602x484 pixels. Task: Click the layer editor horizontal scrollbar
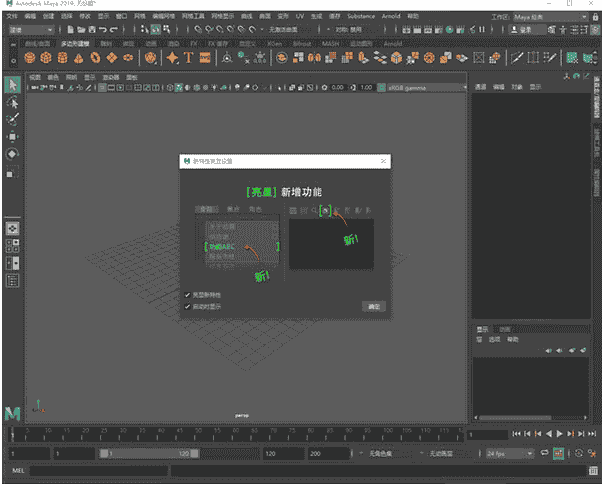[515, 418]
